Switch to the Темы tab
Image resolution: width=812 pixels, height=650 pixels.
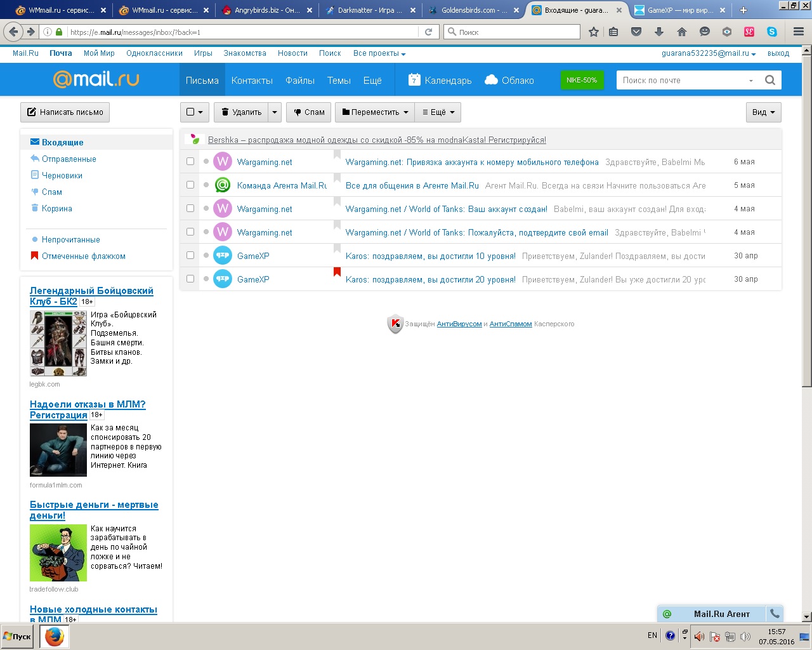coord(339,81)
